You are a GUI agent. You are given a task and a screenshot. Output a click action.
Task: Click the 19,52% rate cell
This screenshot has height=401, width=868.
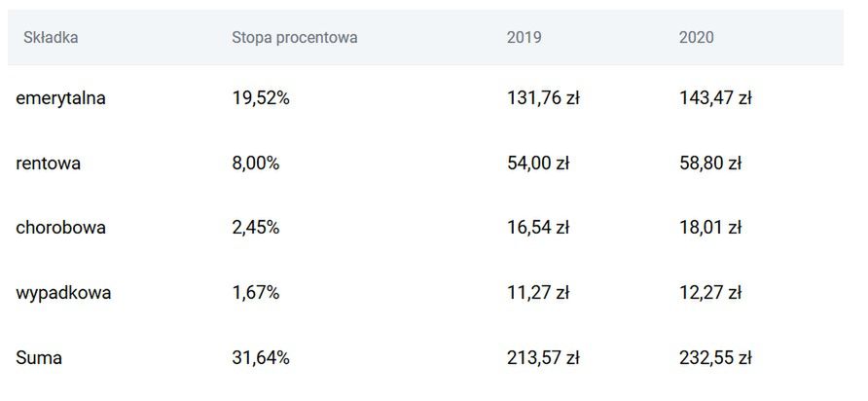click(261, 97)
